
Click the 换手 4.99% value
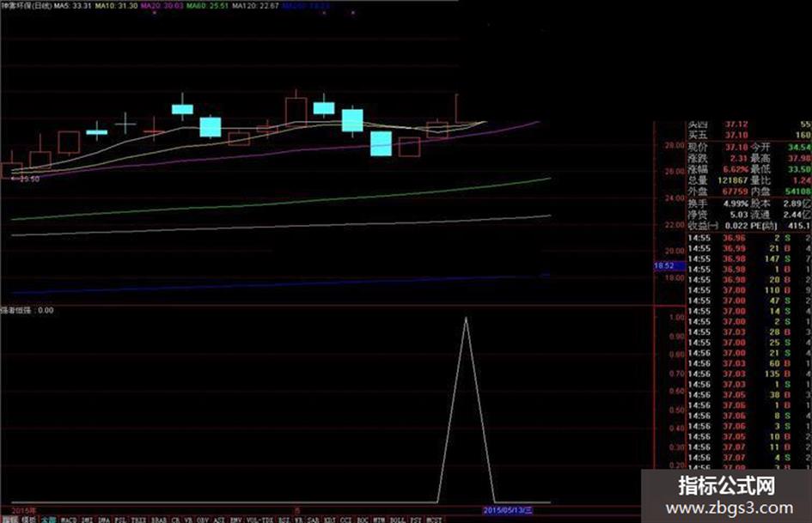point(736,204)
